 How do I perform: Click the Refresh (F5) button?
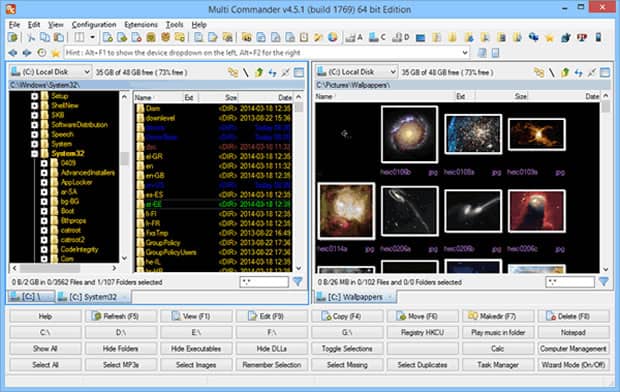[121, 316]
